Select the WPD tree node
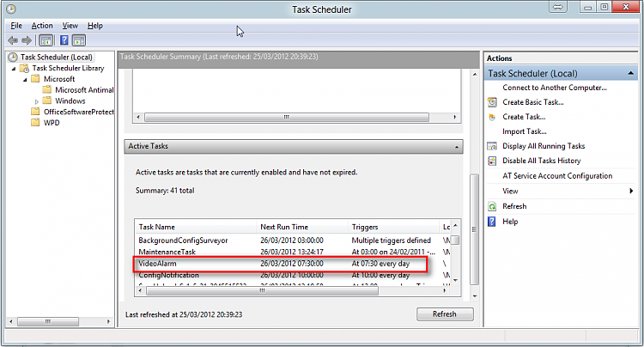The height and width of the screenshot is (347, 644). pyautogui.click(x=52, y=122)
